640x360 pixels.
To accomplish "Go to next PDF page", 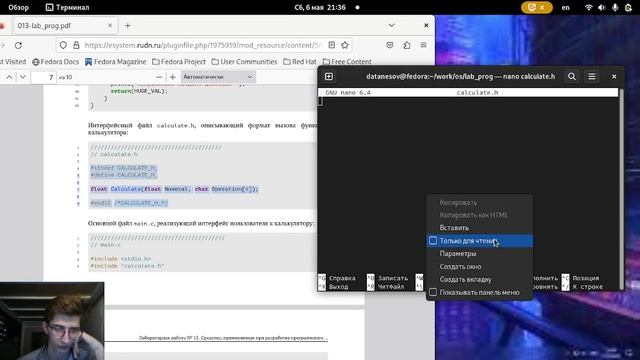I will click(23, 77).
